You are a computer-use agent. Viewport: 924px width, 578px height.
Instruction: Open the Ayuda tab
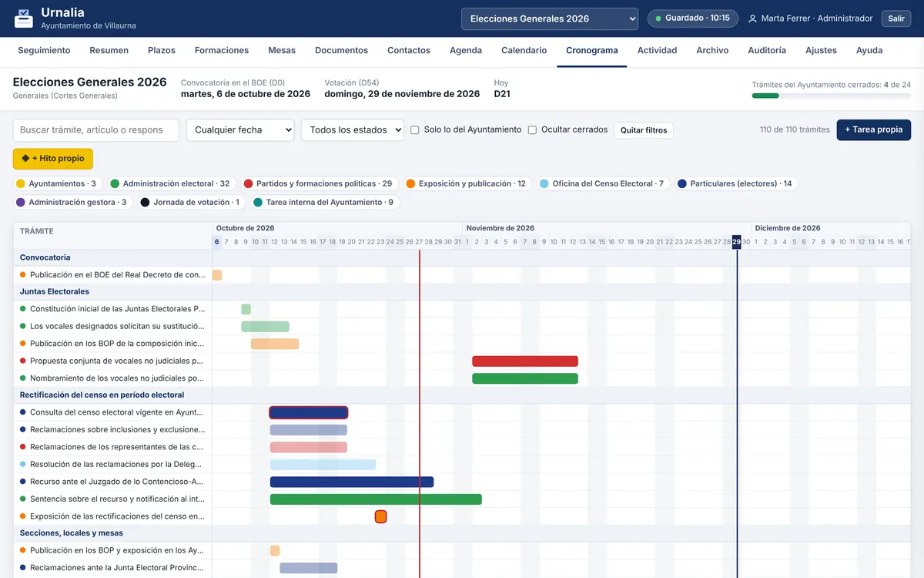(869, 50)
